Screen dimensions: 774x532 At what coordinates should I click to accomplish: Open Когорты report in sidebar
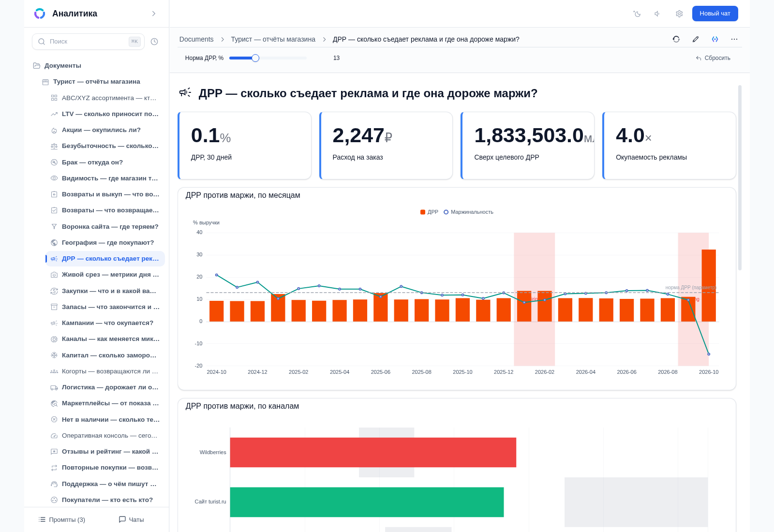(x=105, y=371)
